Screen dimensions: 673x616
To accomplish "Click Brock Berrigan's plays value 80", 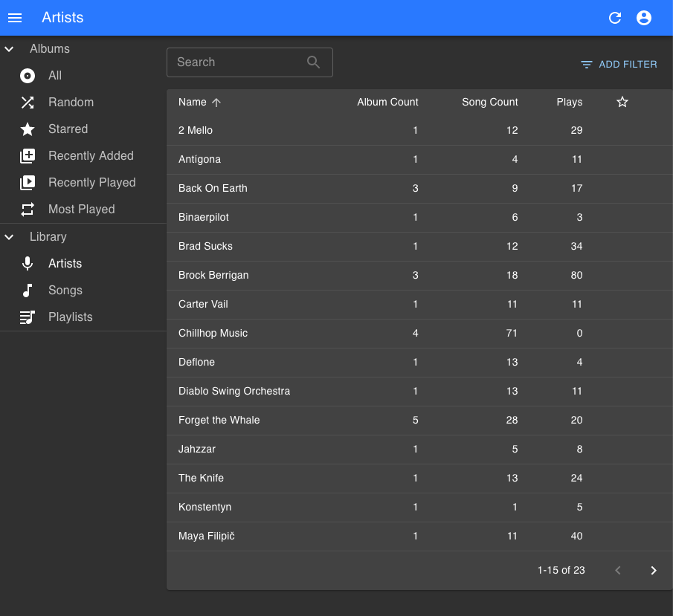I will click(576, 276).
